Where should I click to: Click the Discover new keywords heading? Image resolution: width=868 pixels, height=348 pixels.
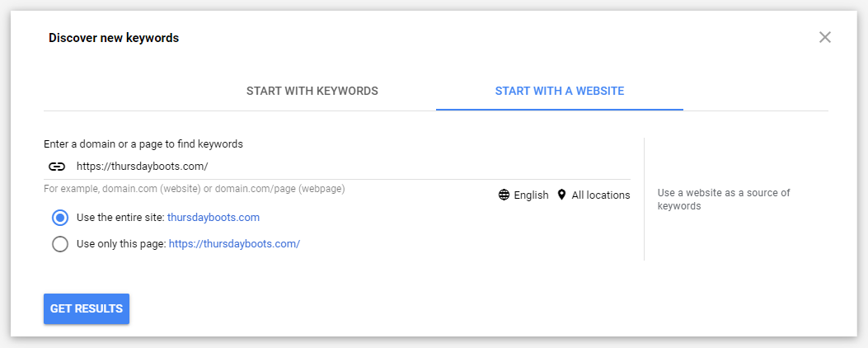point(114,38)
